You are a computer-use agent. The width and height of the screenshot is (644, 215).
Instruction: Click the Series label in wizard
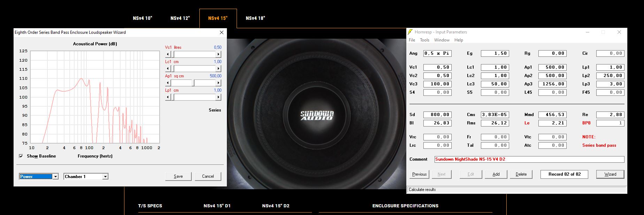(x=215, y=110)
